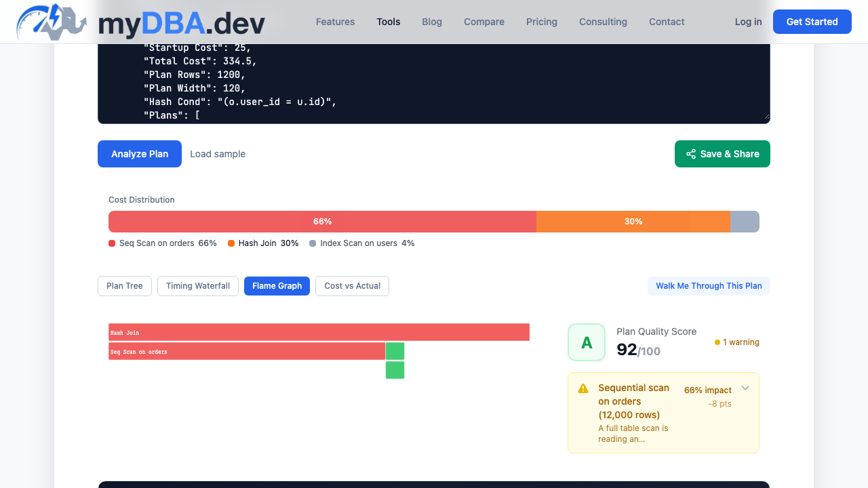Screen dimensions: 868x488
Task: Click the Log in link
Action: 749,22
